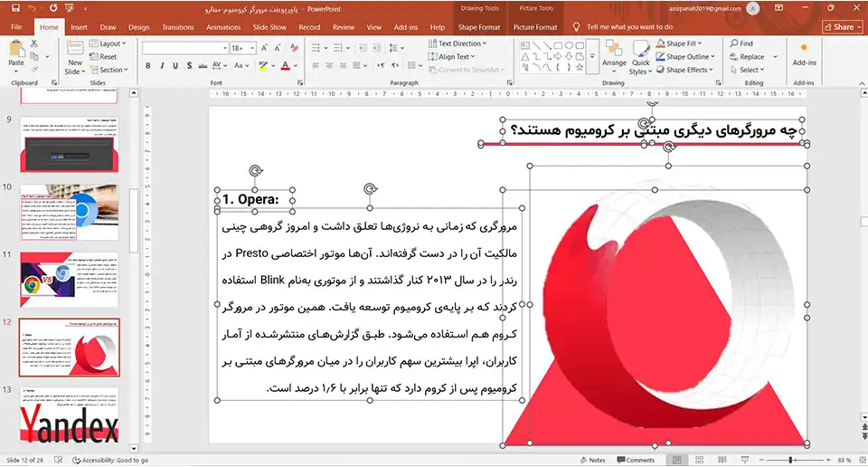Open the Transitions ribbon tab

pyautogui.click(x=178, y=27)
